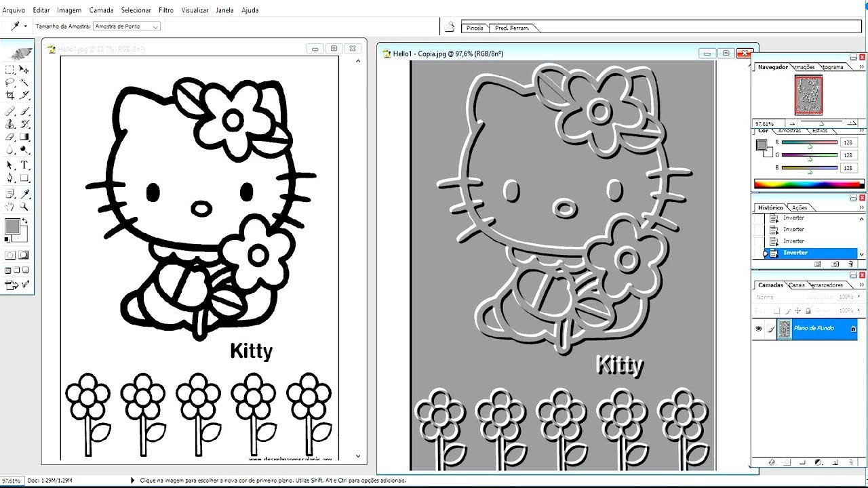Click the foreground color swatch in toolbox

point(12,226)
